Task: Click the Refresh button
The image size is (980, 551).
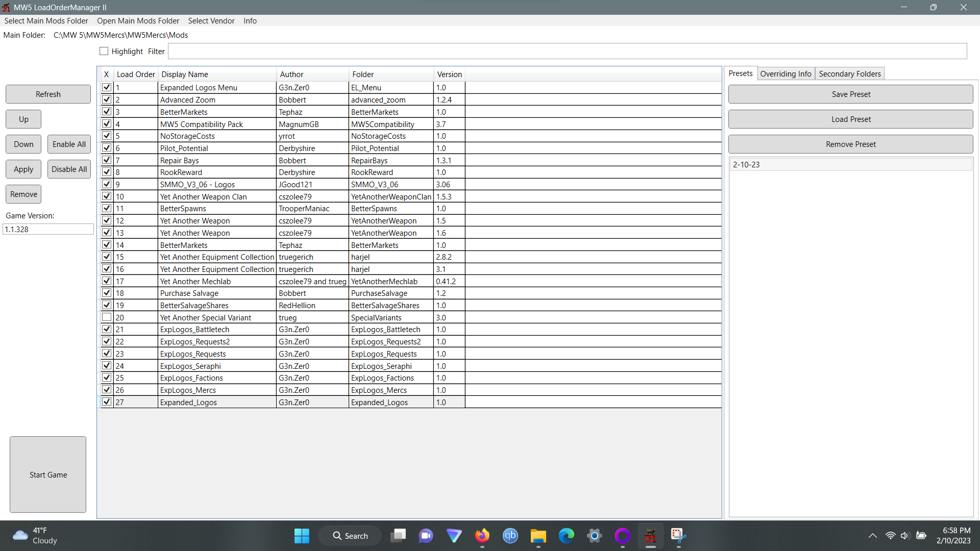Action: (x=48, y=94)
